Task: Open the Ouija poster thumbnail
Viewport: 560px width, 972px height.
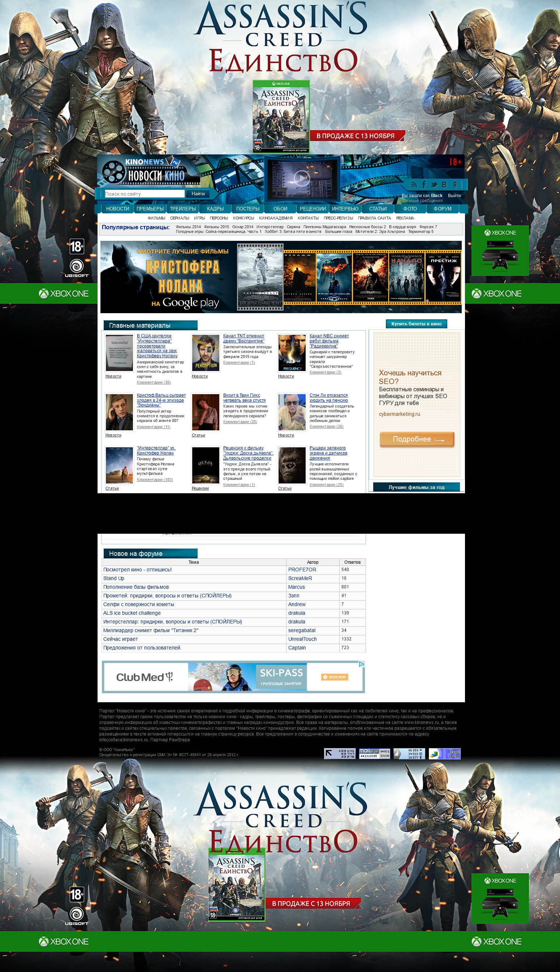Action: point(206,465)
